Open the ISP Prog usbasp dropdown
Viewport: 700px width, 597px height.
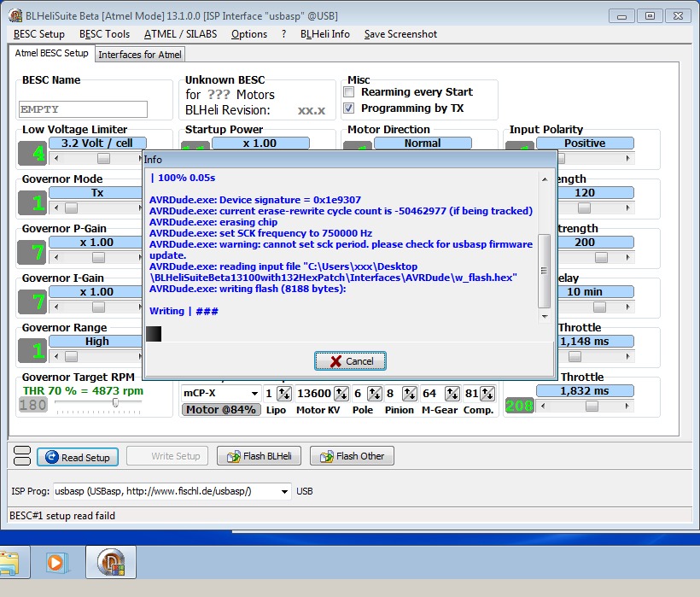(x=284, y=492)
